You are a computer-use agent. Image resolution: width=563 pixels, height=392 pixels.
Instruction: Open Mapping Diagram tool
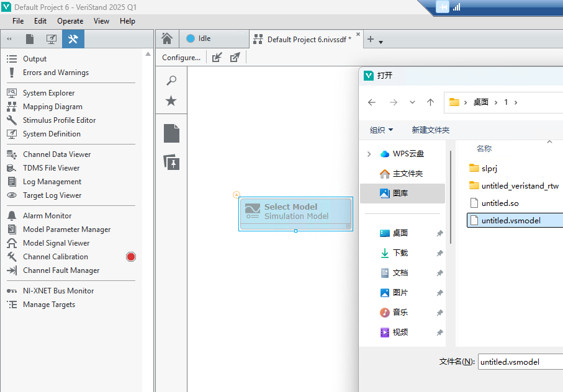point(52,107)
